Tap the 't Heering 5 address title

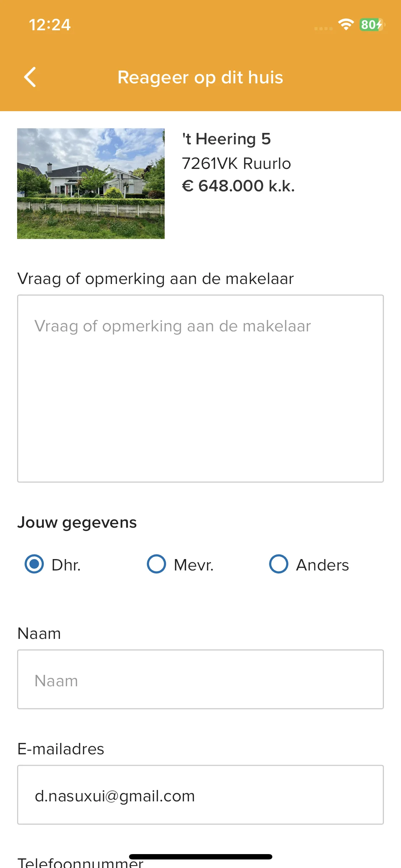(226, 139)
